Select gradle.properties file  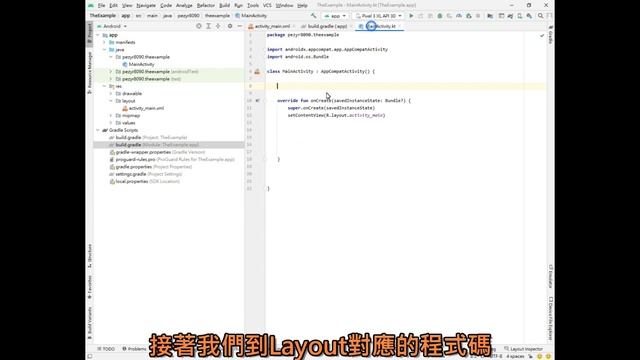click(x=150, y=167)
